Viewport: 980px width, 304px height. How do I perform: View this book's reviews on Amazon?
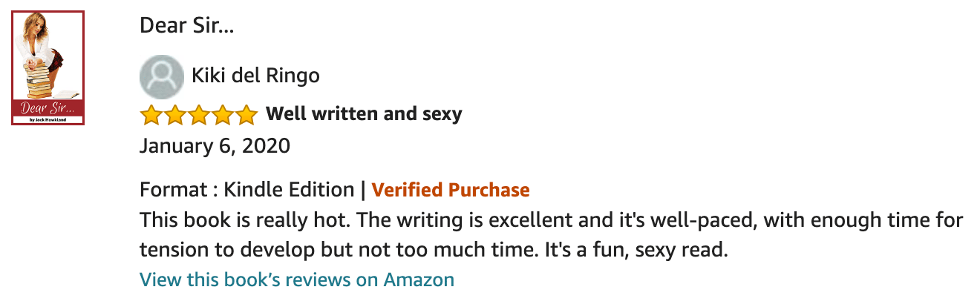pyautogui.click(x=297, y=280)
